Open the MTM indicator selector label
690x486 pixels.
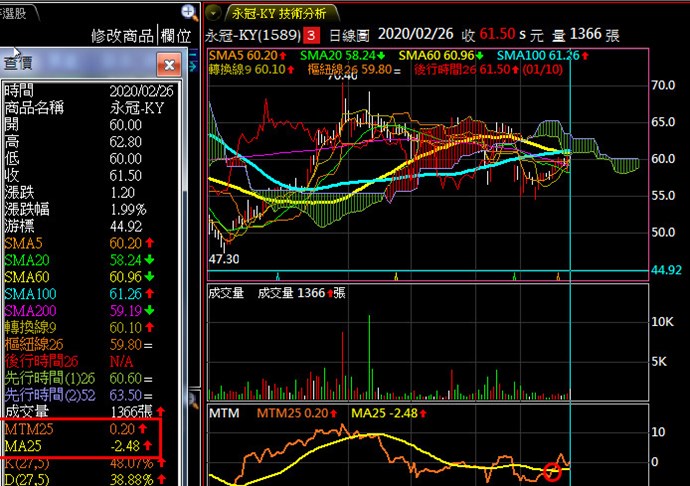[221, 412]
